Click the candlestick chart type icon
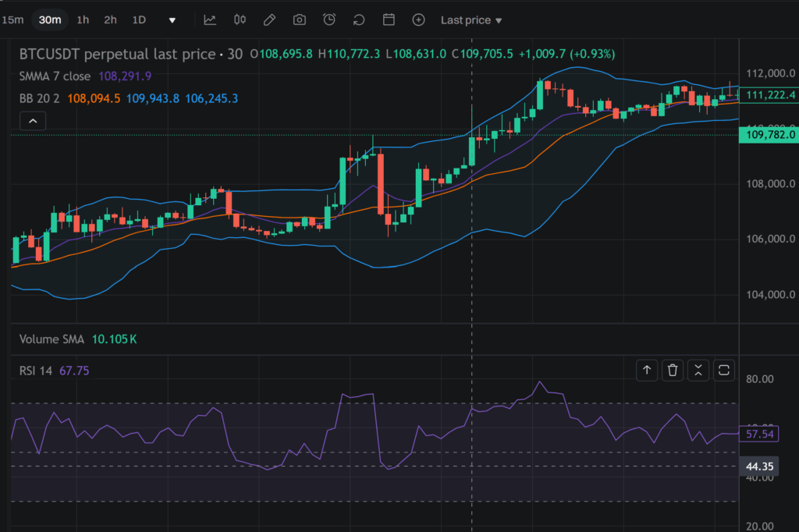This screenshot has height=532, width=799. pos(240,20)
